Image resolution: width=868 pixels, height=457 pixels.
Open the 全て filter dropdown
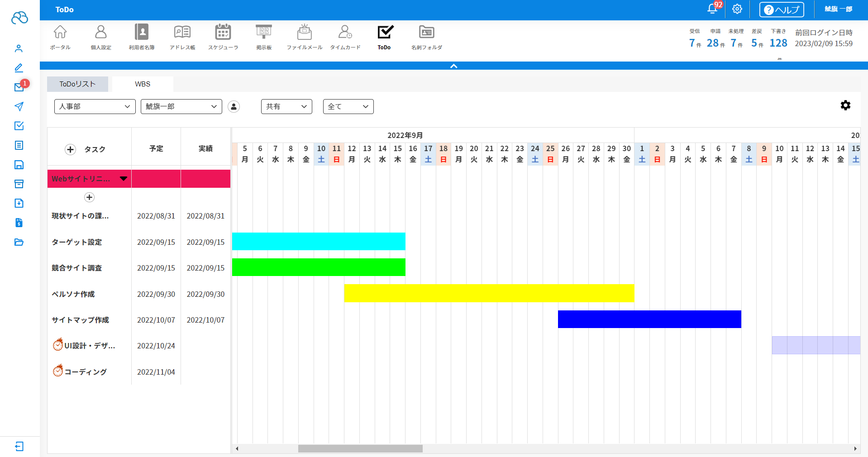tap(348, 107)
